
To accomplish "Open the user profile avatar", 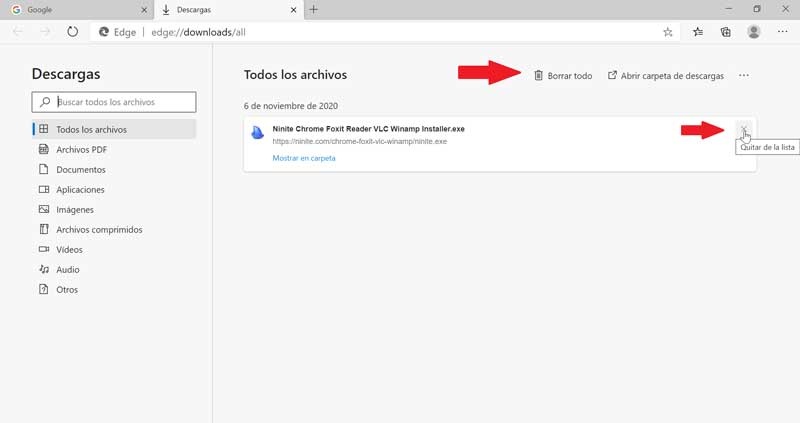I will coord(754,32).
